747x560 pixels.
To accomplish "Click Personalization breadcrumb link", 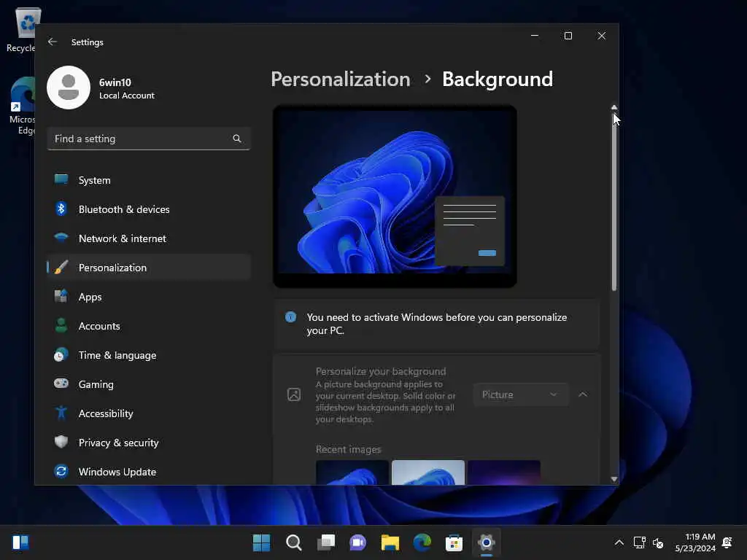I will (340, 79).
